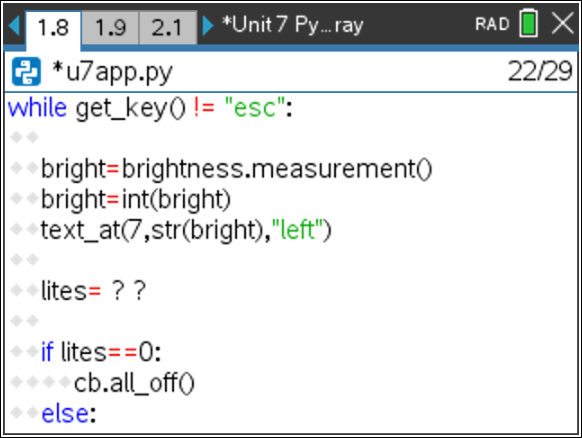Click the cb.all_off() line
The height and width of the screenshot is (438, 582).
pyautogui.click(x=134, y=383)
